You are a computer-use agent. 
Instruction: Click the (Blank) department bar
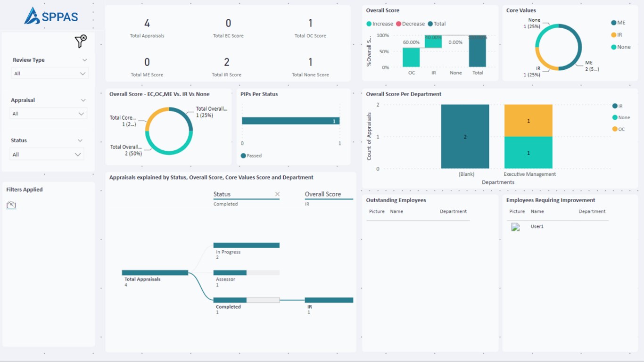tap(465, 137)
